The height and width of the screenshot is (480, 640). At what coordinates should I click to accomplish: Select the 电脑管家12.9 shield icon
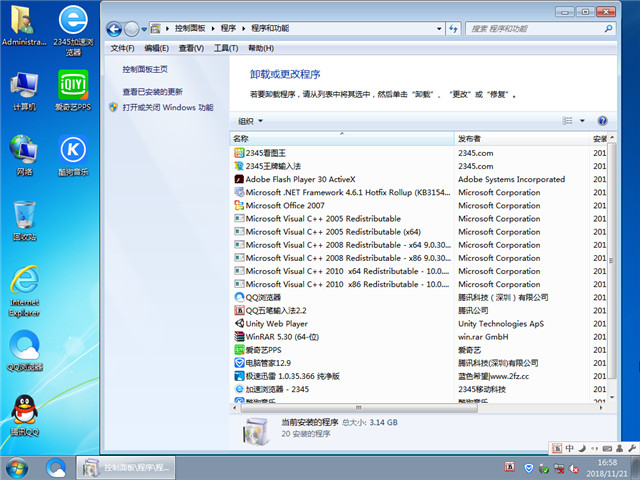239,363
